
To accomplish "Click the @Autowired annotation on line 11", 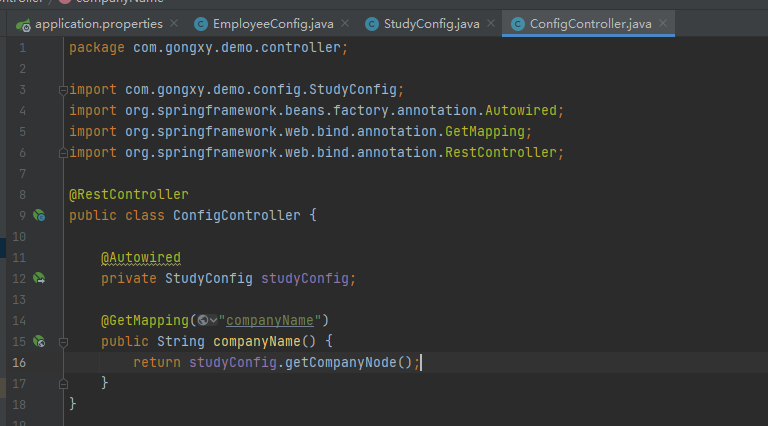I will point(141,258).
